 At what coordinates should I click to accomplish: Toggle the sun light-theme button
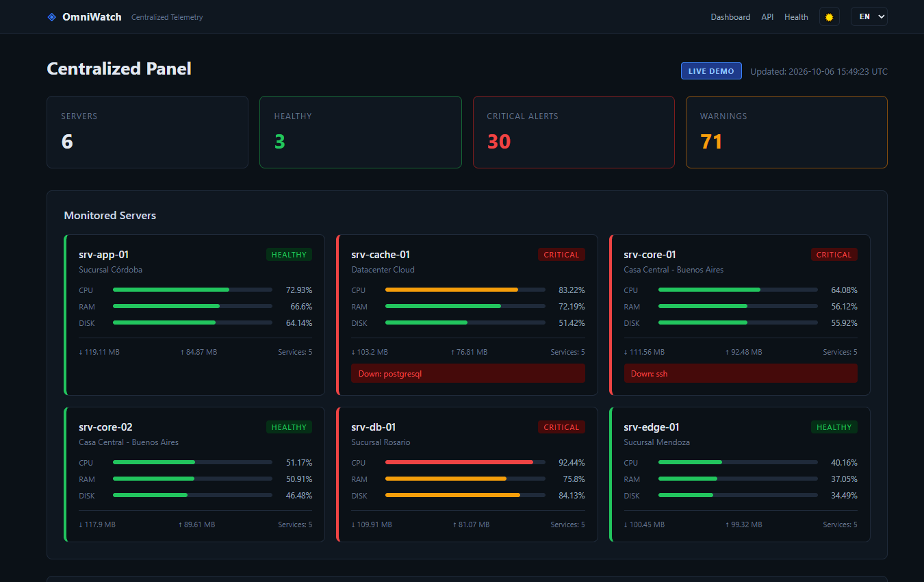point(830,17)
